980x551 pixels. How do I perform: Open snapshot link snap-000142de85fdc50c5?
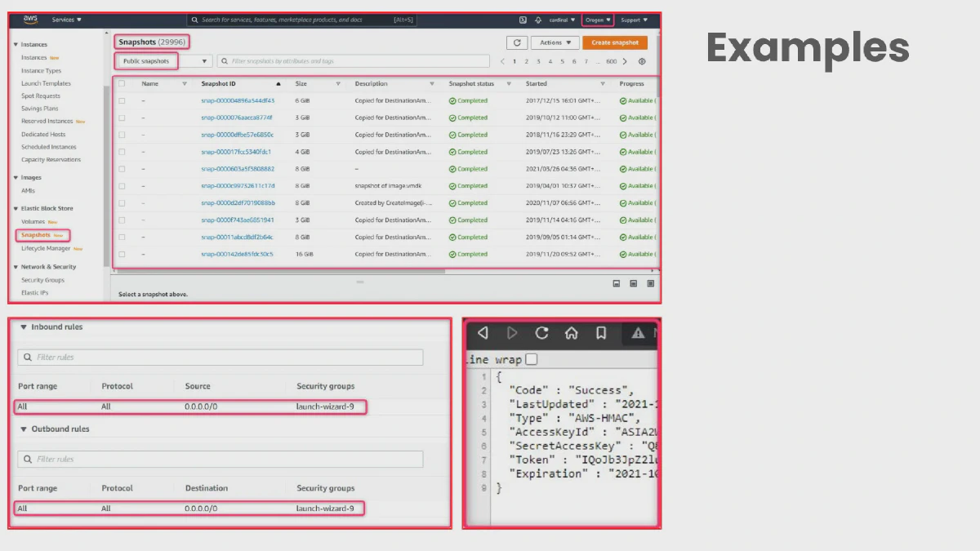(237, 254)
